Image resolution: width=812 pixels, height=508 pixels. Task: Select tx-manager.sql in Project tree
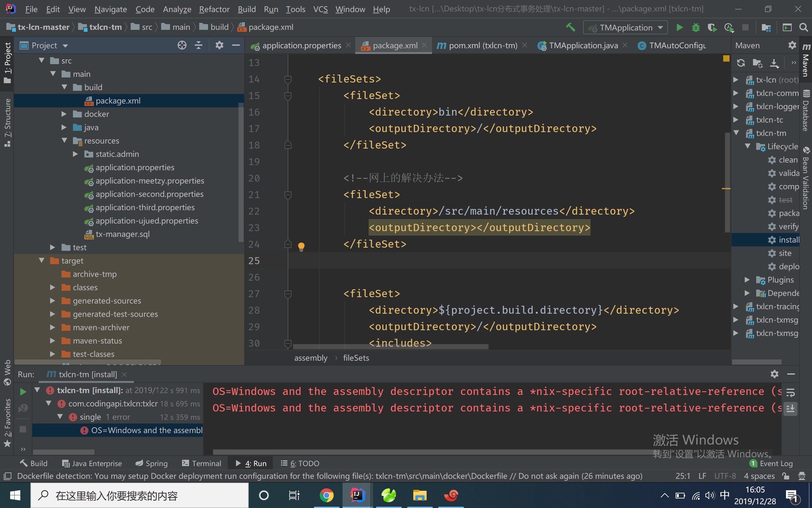tap(122, 234)
